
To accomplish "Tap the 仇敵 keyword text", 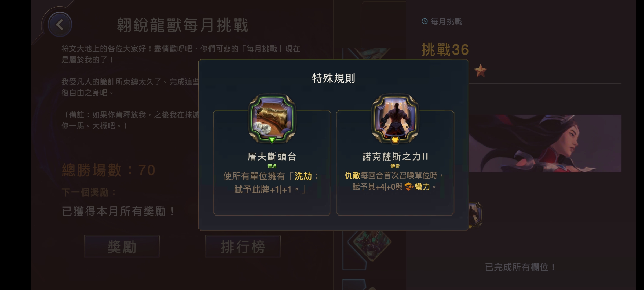I will (x=352, y=175).
